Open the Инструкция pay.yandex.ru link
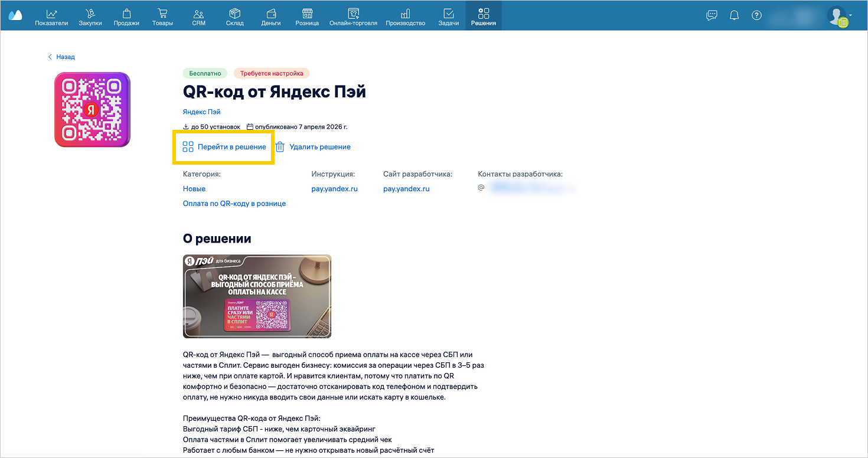 tap(335, 189)
